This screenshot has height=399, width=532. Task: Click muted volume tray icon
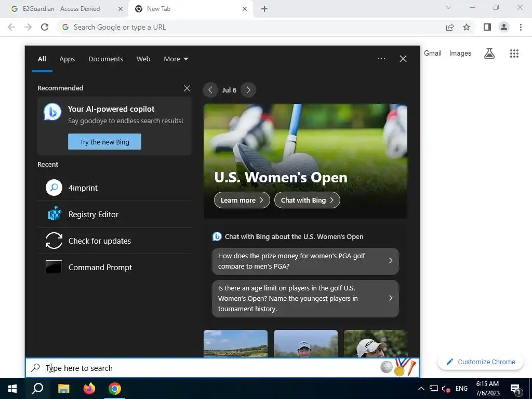[446, 389]
